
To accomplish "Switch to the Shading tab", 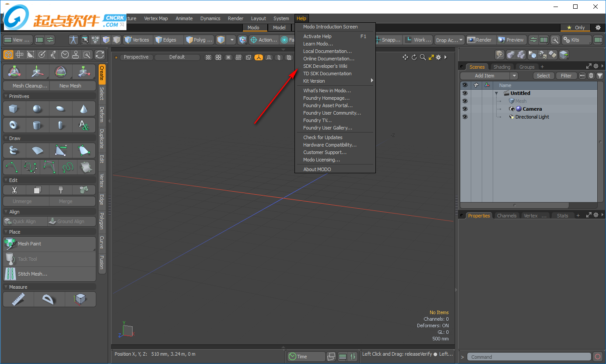I will (502, 67).
